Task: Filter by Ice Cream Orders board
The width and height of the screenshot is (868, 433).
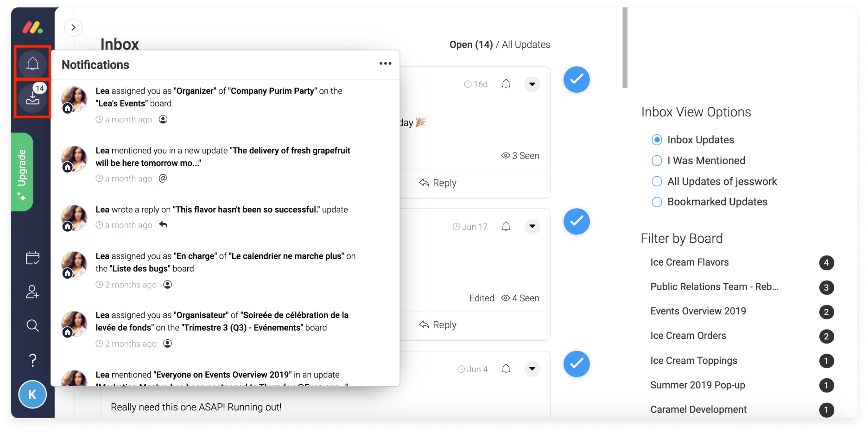Action: [x=688, y=336]
